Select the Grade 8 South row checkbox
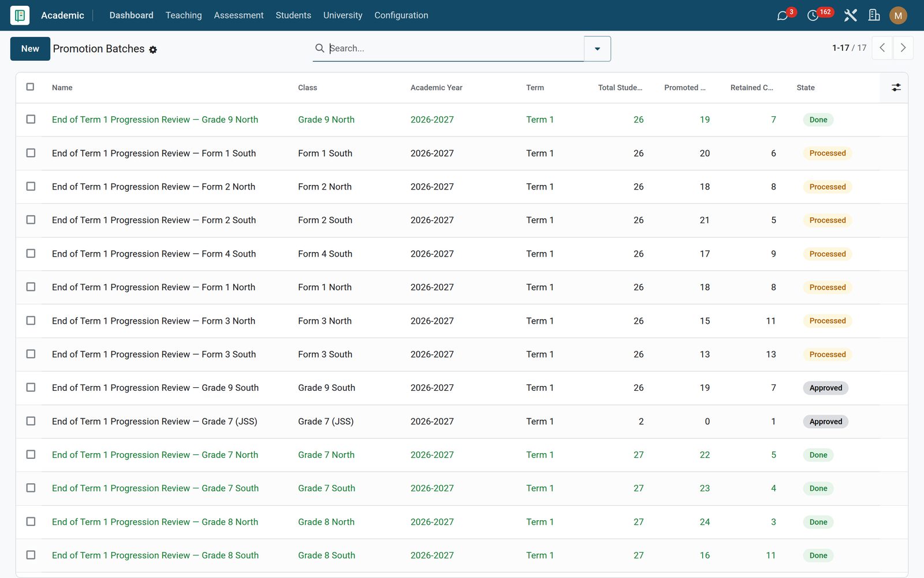 [31, 555]
